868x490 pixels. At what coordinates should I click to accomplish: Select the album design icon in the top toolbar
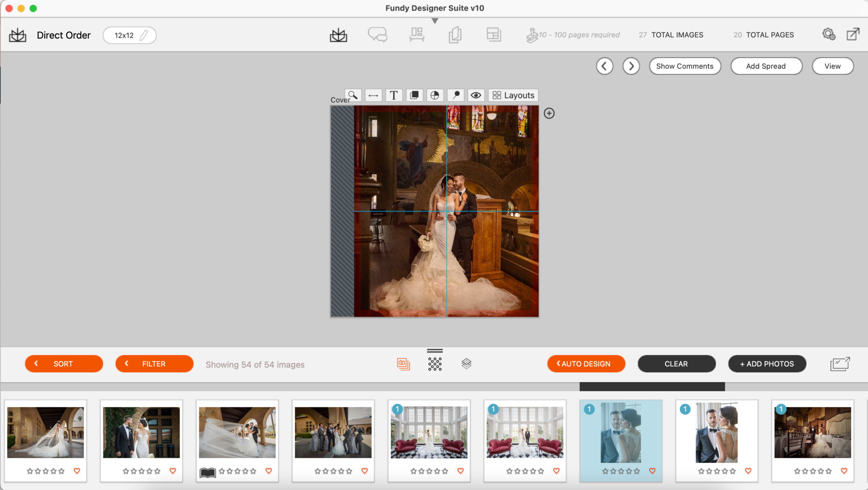pyautogui.click(x=338, y=35)
